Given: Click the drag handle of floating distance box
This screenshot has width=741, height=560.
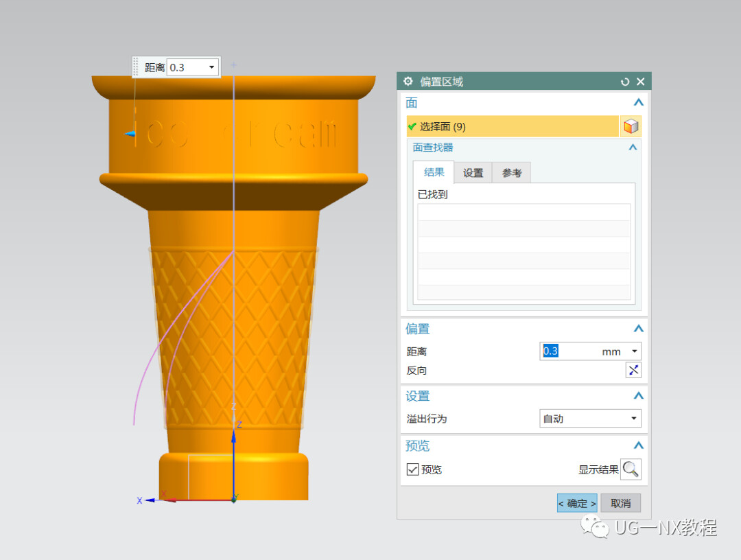Looking at the screenshot, I should (136, 67).
